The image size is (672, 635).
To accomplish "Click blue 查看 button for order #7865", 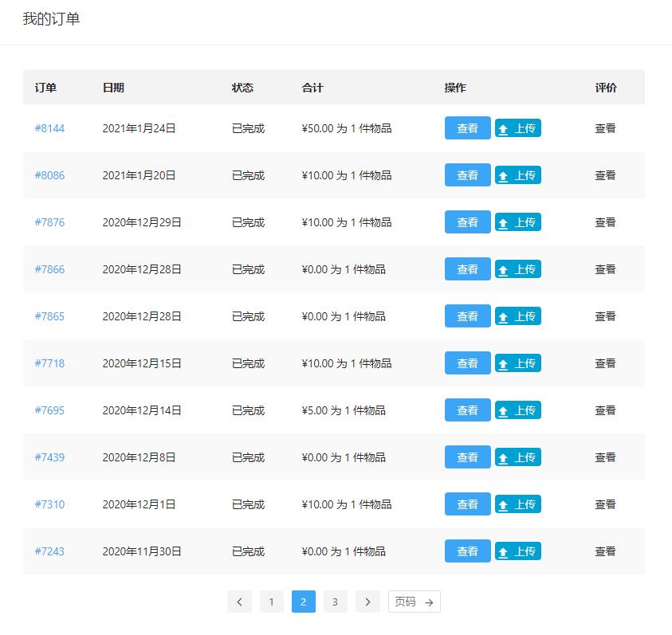I will click(x=468, y=316).
